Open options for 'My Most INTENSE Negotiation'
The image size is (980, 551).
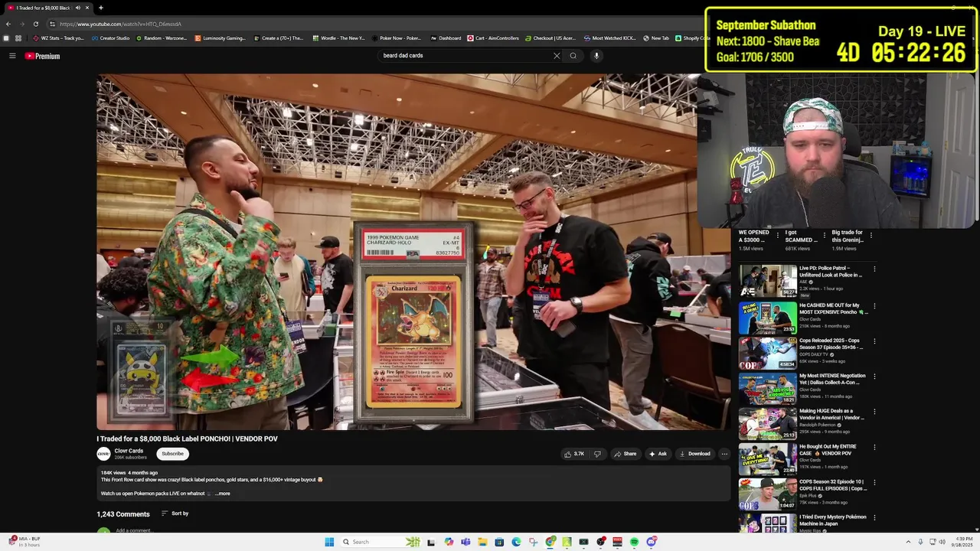874,377
